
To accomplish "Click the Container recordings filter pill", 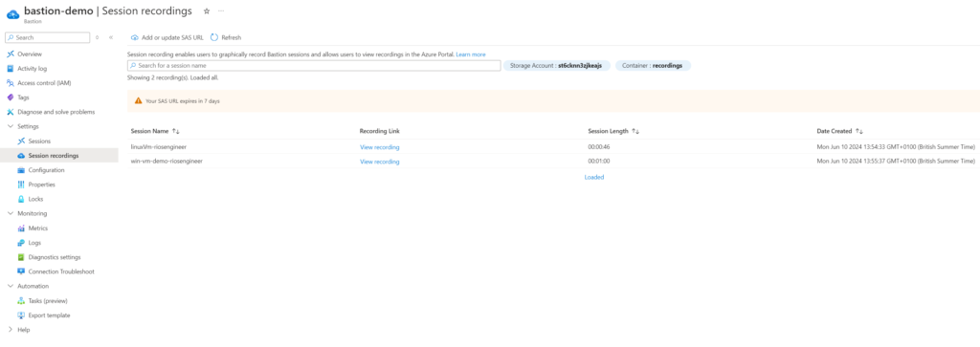I will [653, 66].
